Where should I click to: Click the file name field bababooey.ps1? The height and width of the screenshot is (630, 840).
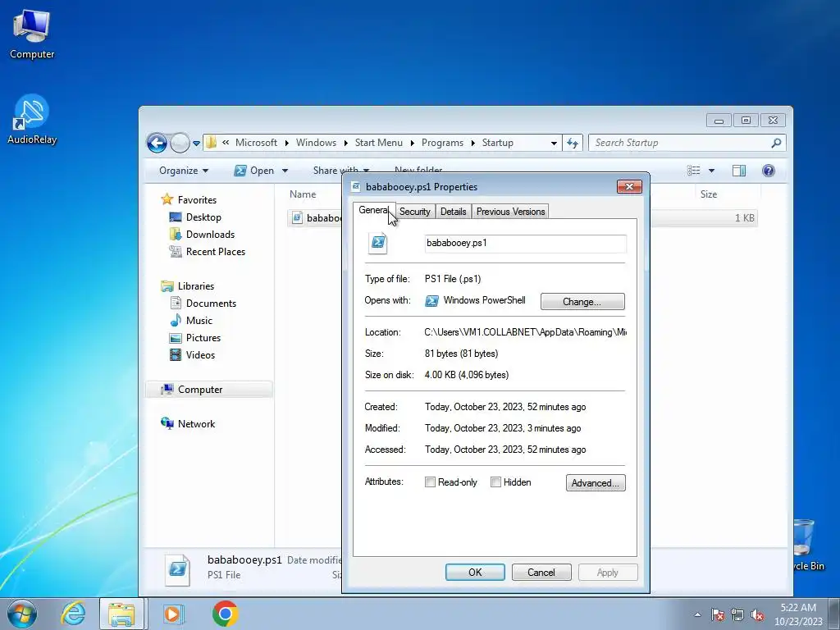coord(525,243)
